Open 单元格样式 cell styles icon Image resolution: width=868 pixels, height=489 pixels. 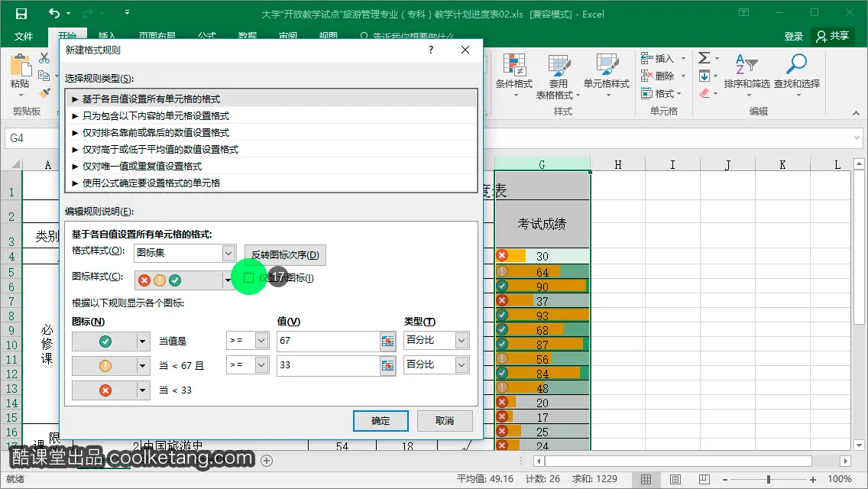607,66
